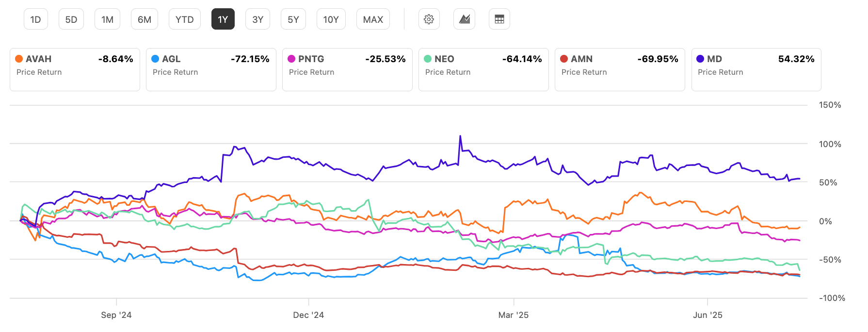Toggle the AMN series card
The height and width of the screenshot is (332, 868).
coord(619,69)
